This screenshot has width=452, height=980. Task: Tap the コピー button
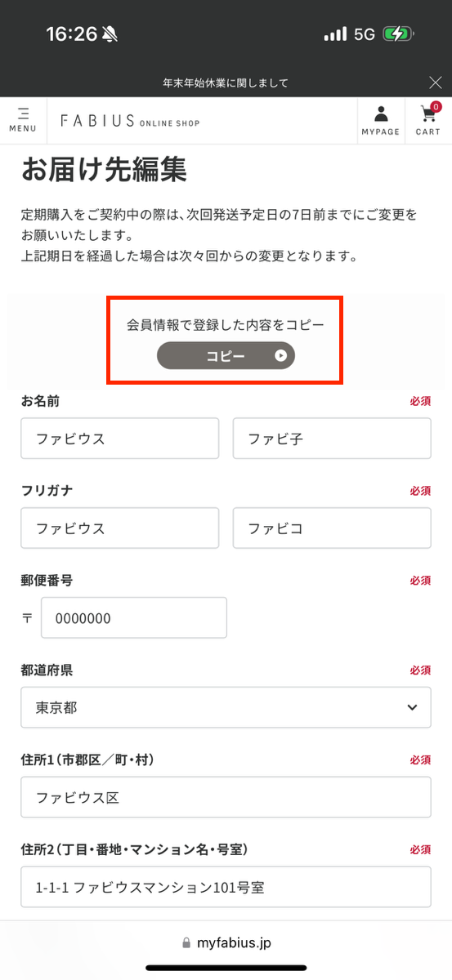[226, 355]
